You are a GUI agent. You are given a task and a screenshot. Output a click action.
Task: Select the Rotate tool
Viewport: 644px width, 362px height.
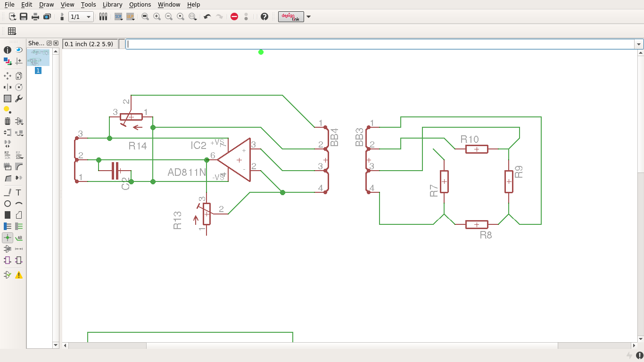point(19,87)
